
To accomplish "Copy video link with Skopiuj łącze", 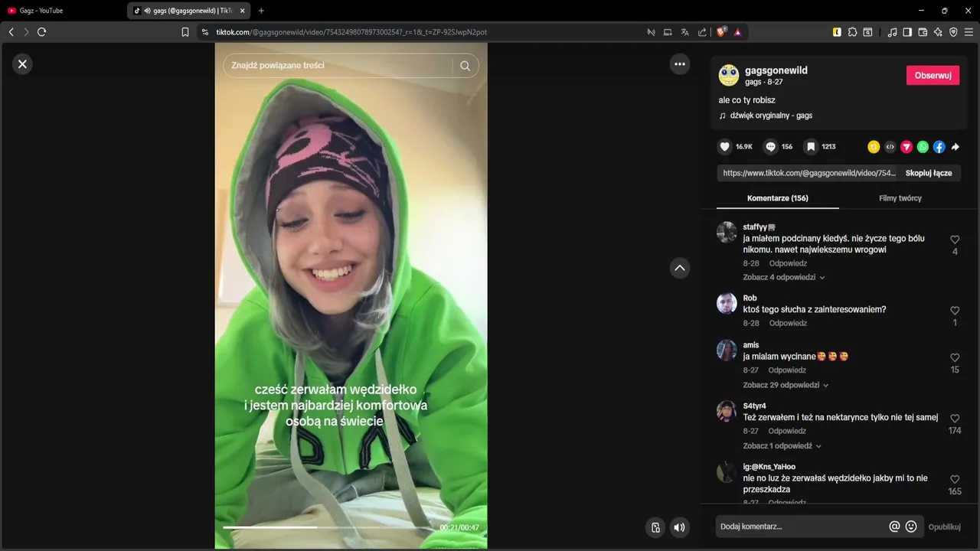I will click(x=929, y=173).
